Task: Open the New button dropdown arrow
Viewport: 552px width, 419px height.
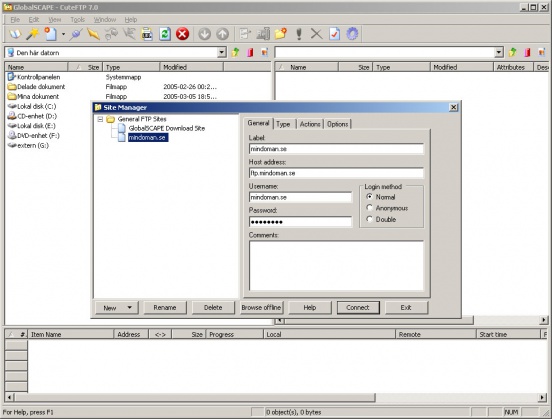Action: 130,307
